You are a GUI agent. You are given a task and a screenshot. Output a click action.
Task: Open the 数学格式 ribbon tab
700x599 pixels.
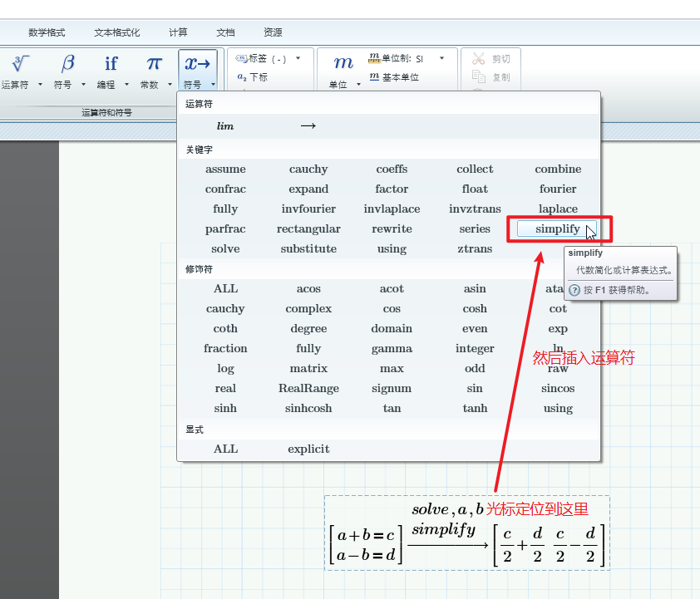click(x=46, y=32)
